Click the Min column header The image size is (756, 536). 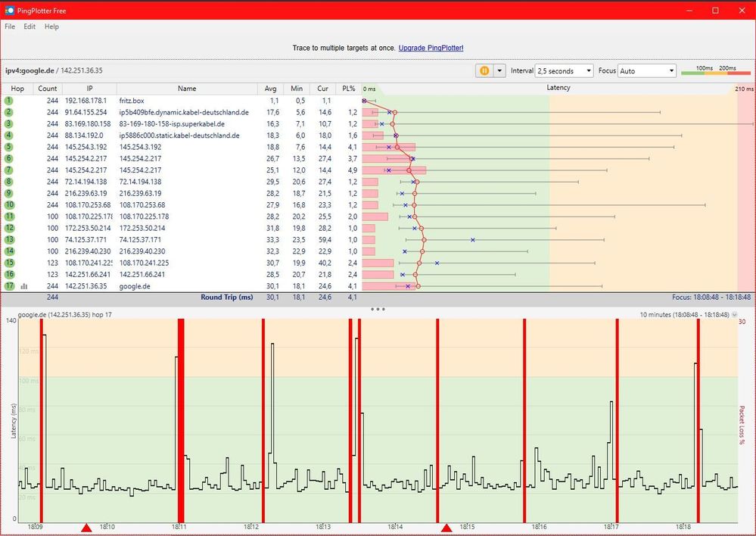pyautogui.click(x=297, y=89)
